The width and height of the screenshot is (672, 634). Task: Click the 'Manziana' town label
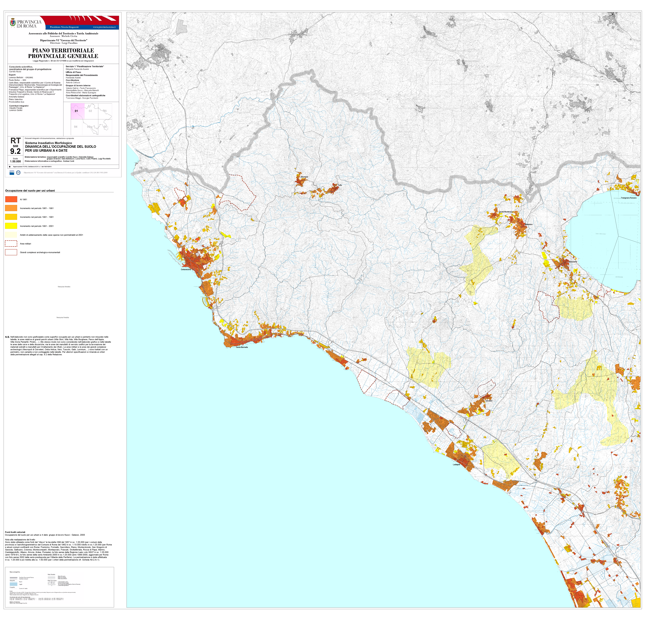(529, 224)
